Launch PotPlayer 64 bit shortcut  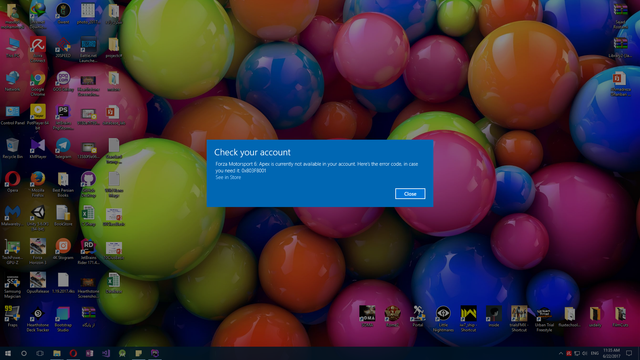click(38, 117)
